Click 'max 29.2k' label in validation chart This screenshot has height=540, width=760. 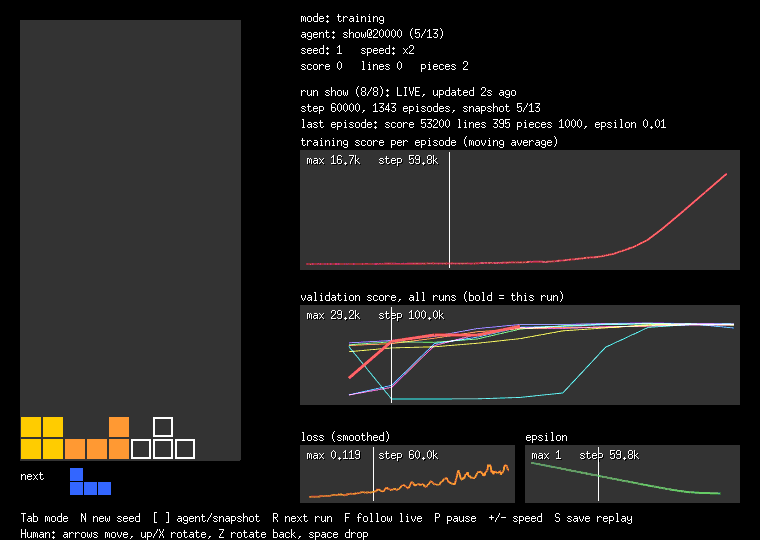point(333,316)
